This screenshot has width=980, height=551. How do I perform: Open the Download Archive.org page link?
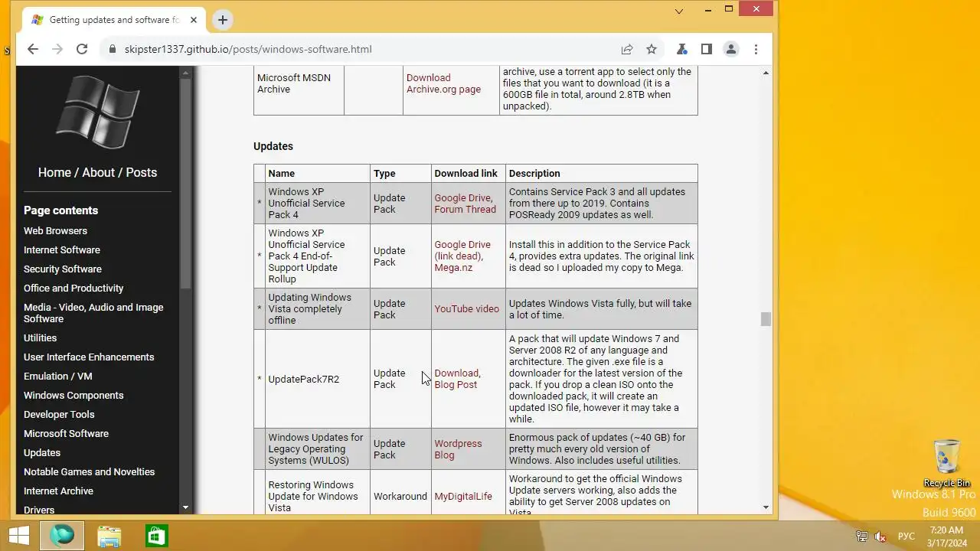click(443, 83)
